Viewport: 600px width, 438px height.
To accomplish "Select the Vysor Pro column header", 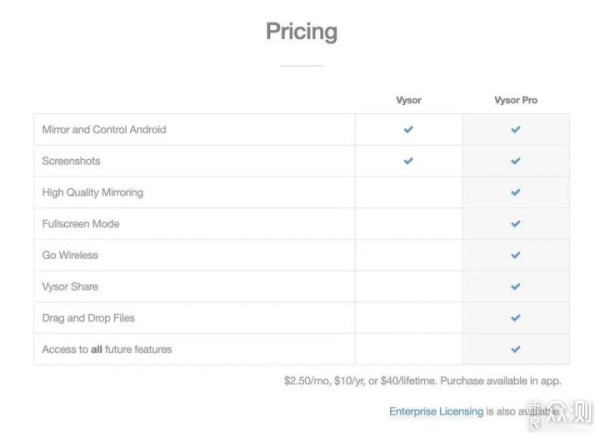I will coord(516,100).
